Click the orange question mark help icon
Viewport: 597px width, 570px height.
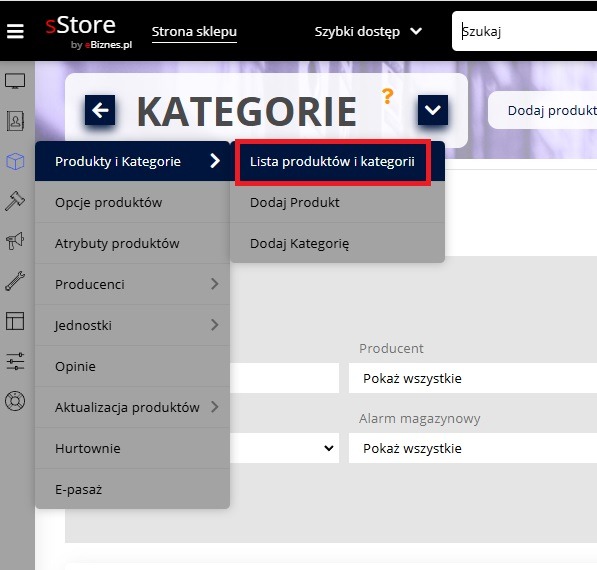click(x=388, y=96)
